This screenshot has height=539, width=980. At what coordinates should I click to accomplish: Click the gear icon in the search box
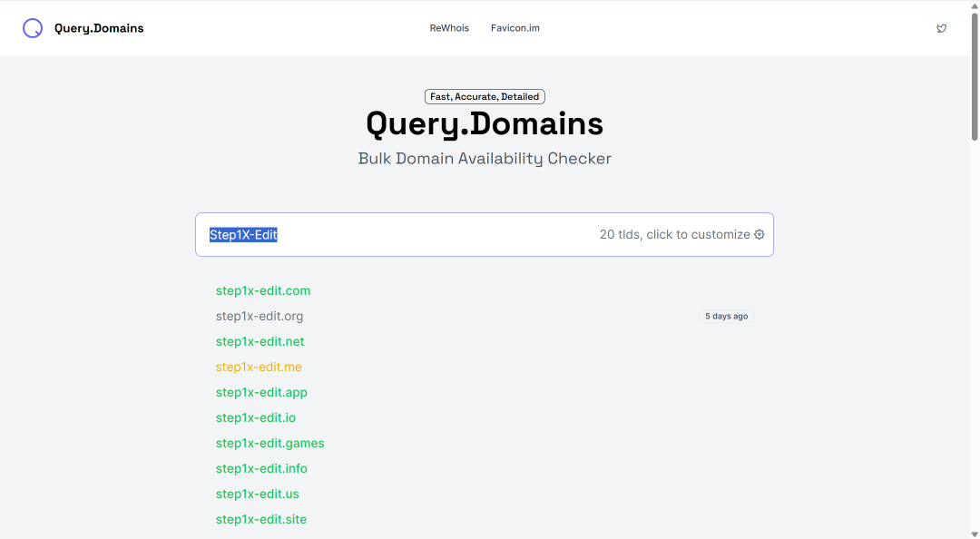point(759,234)
